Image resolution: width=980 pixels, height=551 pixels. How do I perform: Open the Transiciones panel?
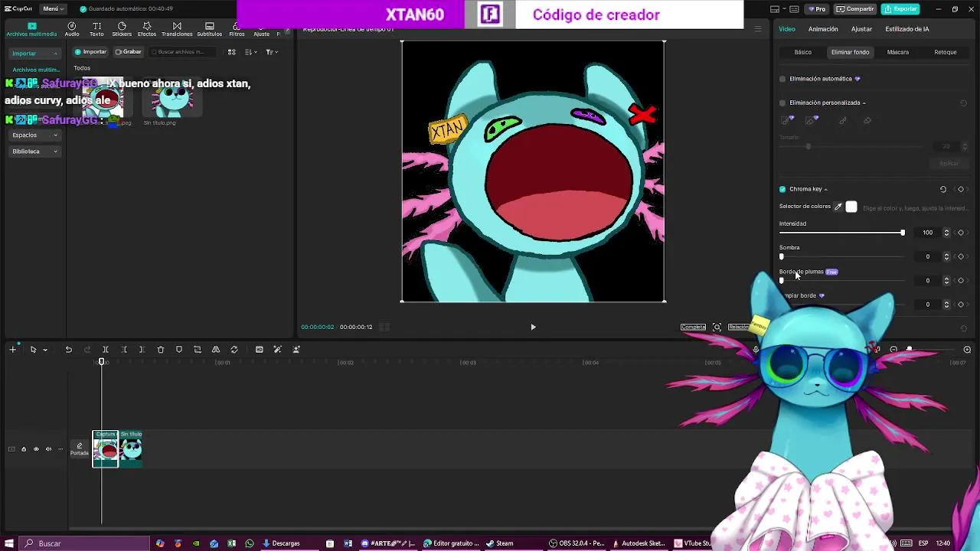tap(177, 30)
